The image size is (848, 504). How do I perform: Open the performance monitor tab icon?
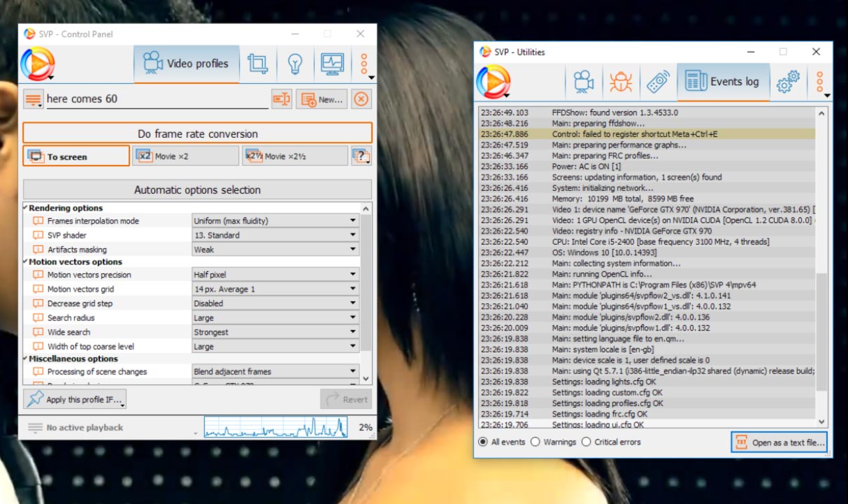pyautogui.click(x=332, y=64)
